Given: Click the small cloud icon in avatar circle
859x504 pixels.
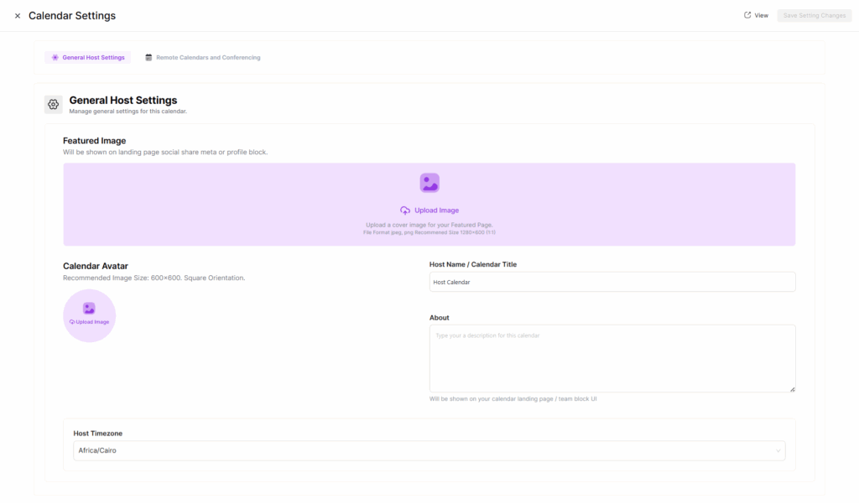Looking at the screenshot, I should (72, 322).
